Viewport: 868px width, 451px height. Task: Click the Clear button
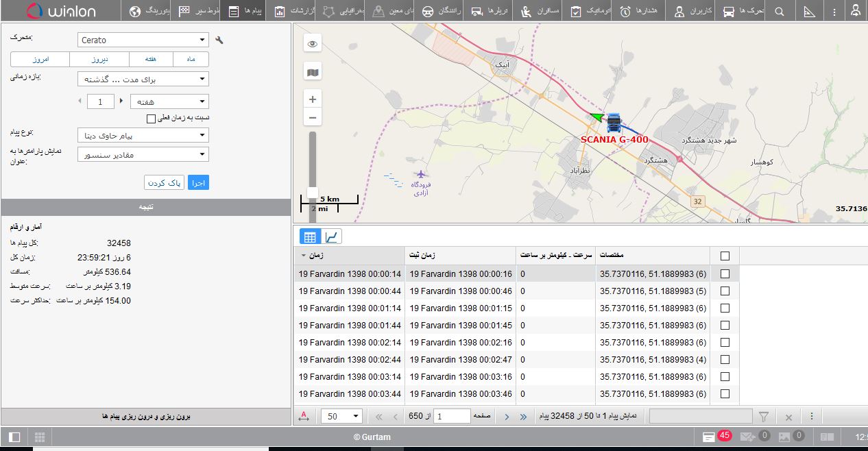165,182
